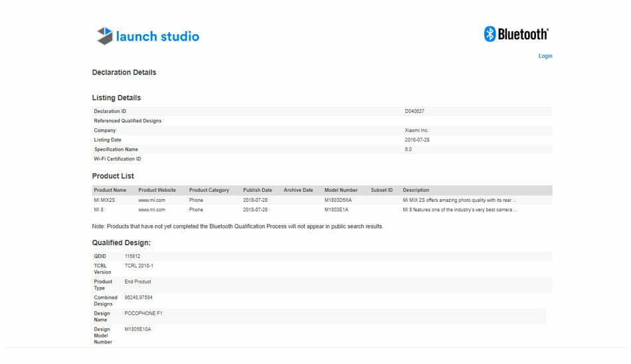Select Combined Designs value 96248,97584
The width and height of the screenshot is (631, 364).
tap(138, 298)
